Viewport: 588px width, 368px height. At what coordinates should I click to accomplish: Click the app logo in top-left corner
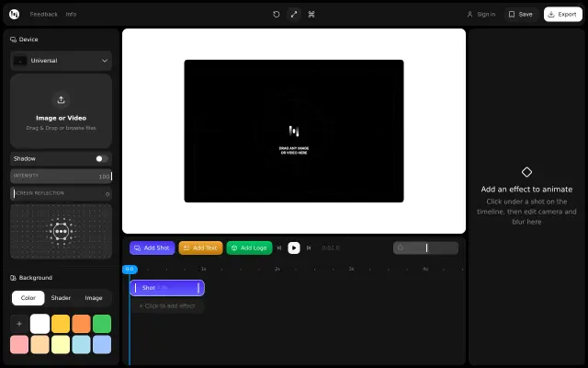15,15
